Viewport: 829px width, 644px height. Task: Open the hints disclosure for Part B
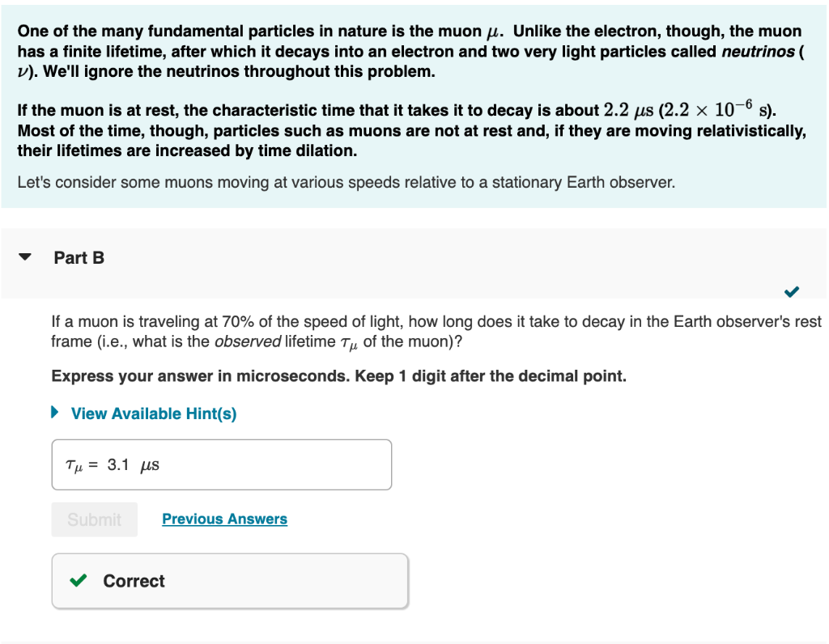(x=152, y=413)
